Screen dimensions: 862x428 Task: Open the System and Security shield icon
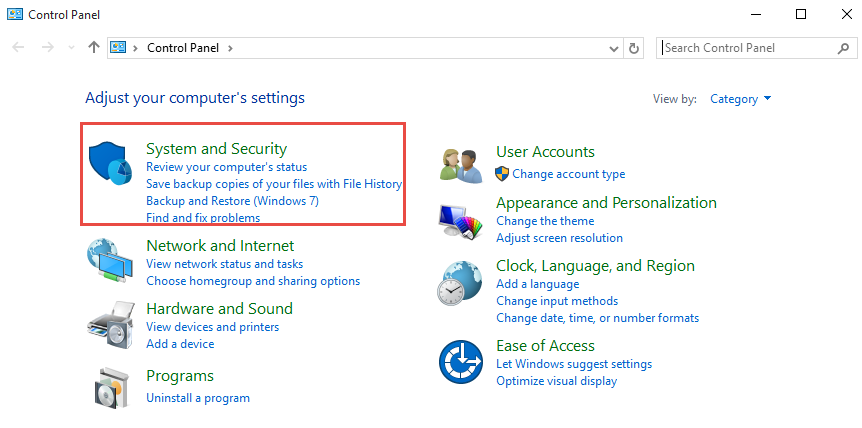click(x=110, y=163)
